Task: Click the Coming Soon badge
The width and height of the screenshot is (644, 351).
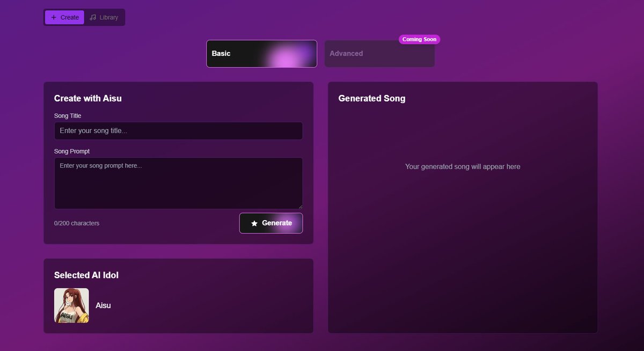Action: tap(419, 39)
